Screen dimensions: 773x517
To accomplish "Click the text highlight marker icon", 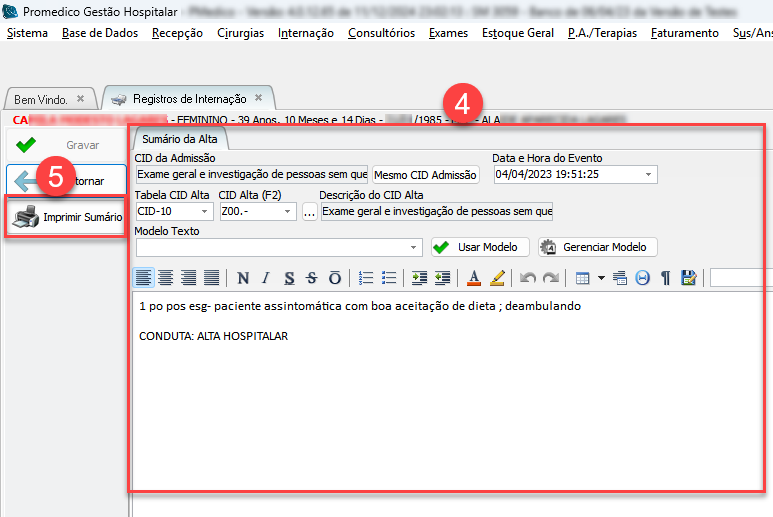I will [497, 278].
